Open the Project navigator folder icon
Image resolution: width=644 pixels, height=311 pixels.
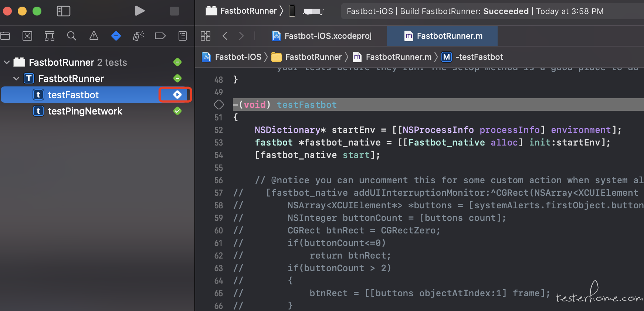click(5, 36)
